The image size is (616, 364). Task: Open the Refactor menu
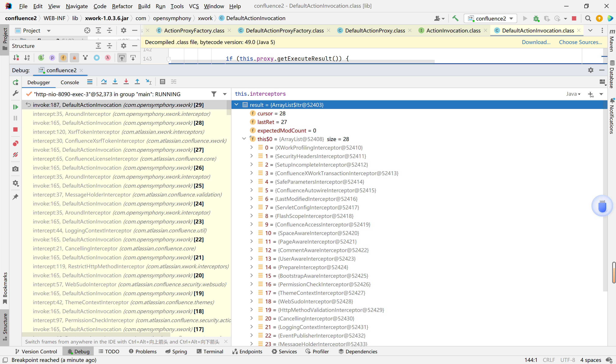[122, 6]
